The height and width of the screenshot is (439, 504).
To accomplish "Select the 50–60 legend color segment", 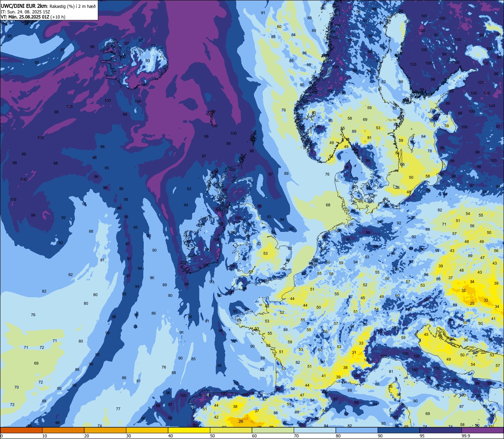I will click(231, 430).
